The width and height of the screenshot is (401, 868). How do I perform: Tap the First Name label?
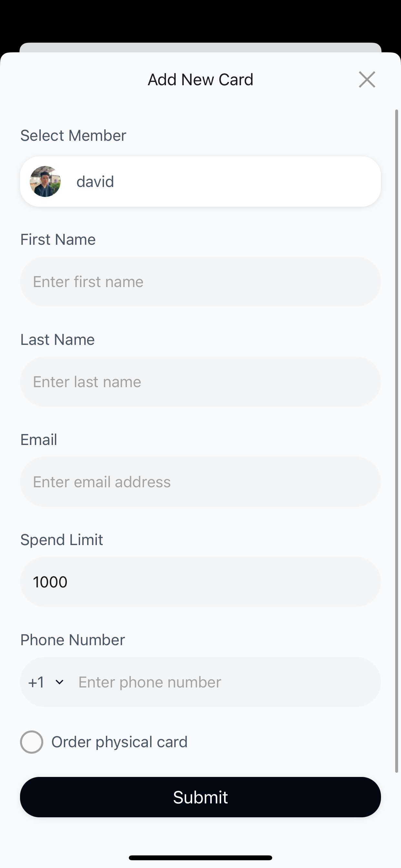pyautogui.click(x=58, y=240)
